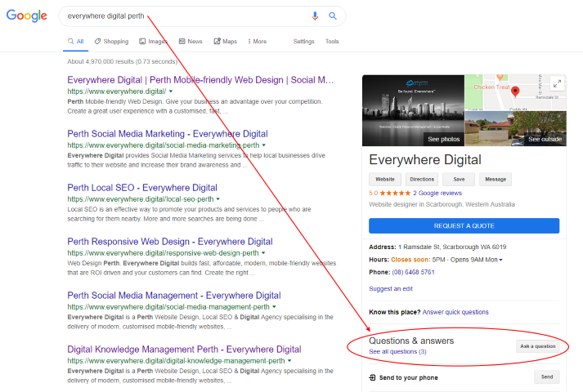Image resolution: width=583 pixels, height=392 pixels.
Task: Open search Settings menu
Action: coord(303,41)
